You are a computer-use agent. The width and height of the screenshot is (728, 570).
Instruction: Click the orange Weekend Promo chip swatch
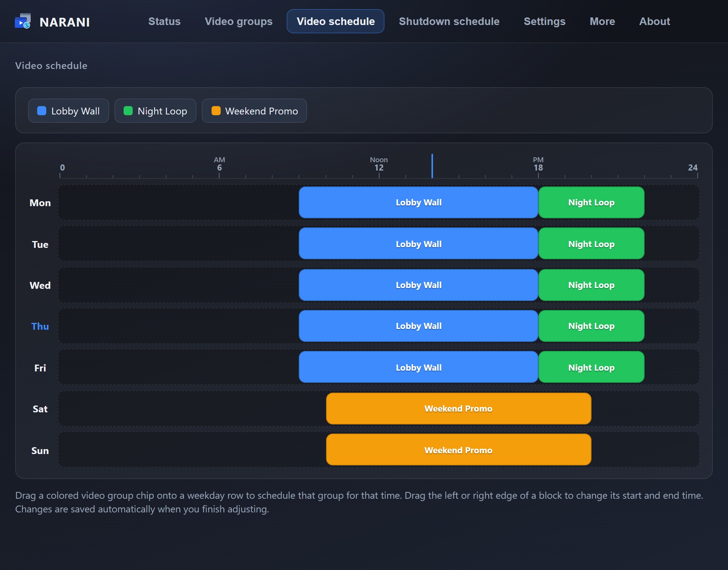pos(216,111)
